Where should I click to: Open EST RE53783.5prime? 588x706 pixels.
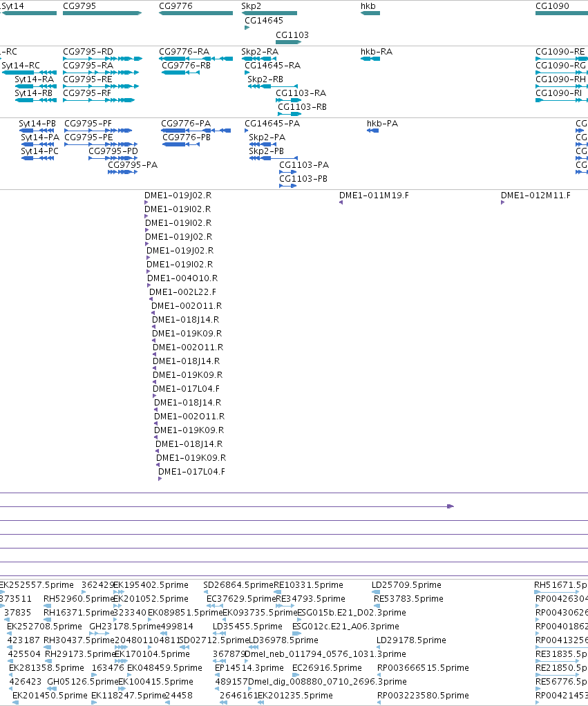pyautogui.click(x=408, y=599)
